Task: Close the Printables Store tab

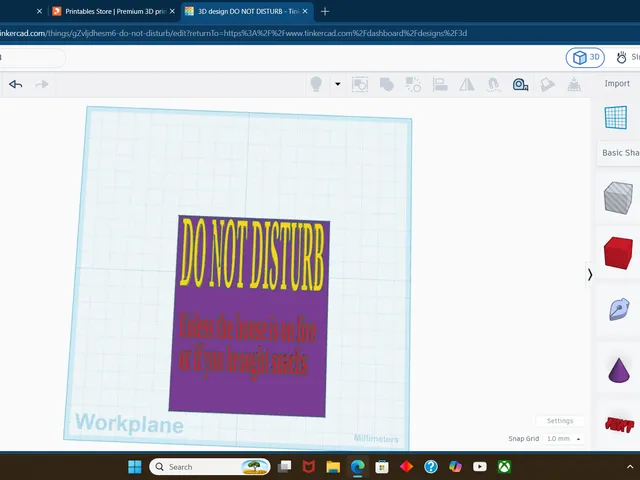Action: (172, 11)
